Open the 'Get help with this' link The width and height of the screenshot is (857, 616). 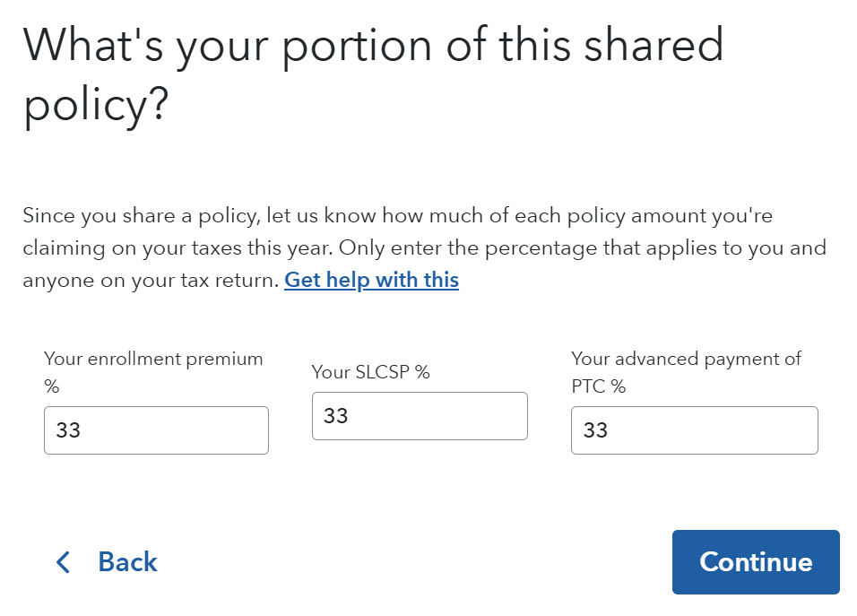pos(371,280)
